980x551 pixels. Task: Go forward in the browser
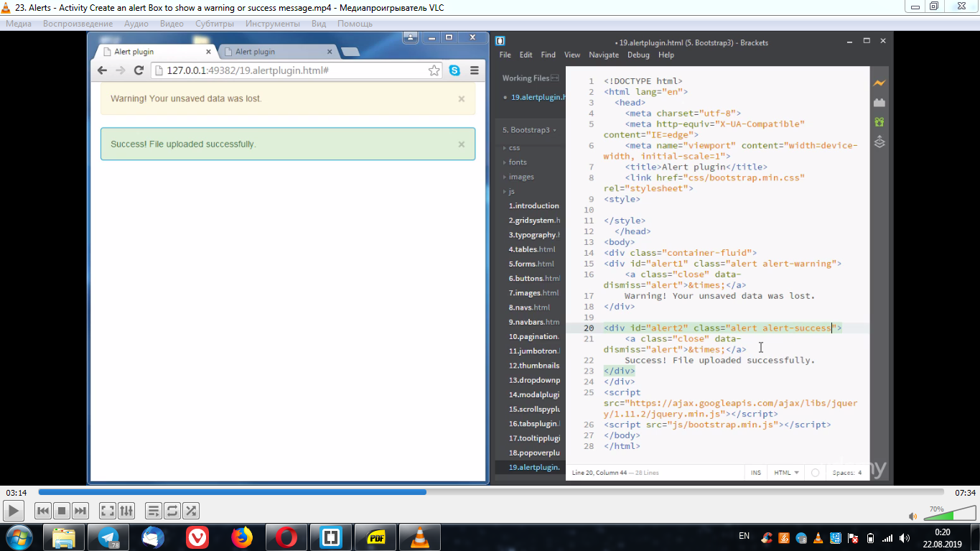(121, 70)
